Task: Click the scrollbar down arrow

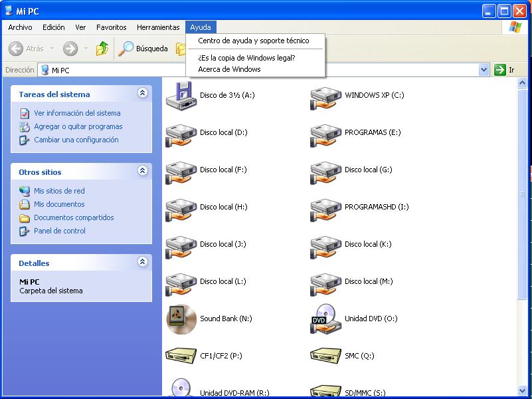Action: coord(522,391)
